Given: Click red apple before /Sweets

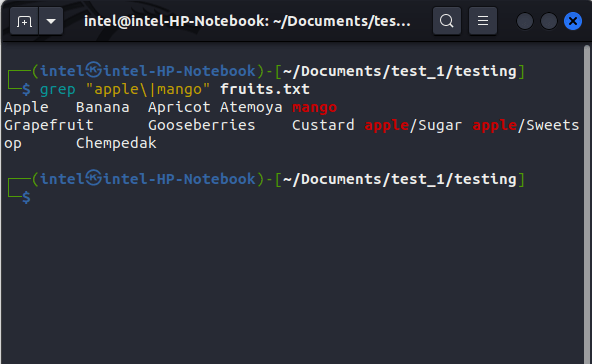Looking at the screenshot, I should coord(495,125).
